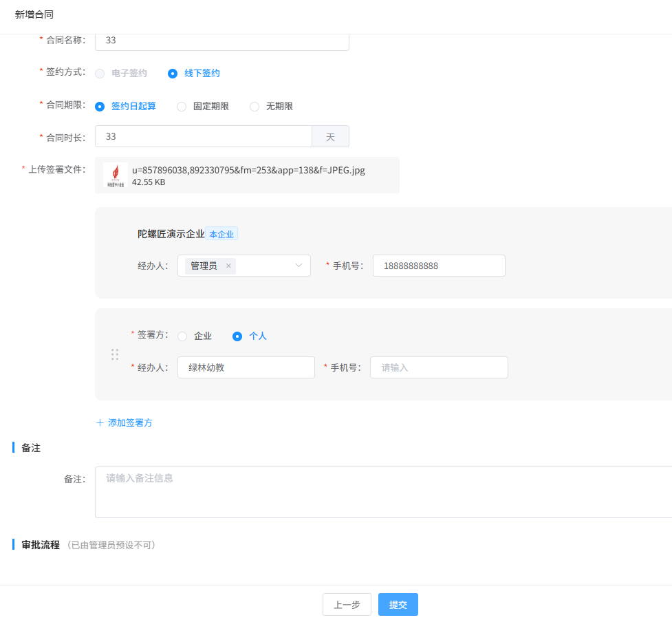
Task: Choose 固定期限 contract term
Action: (182, 106)
